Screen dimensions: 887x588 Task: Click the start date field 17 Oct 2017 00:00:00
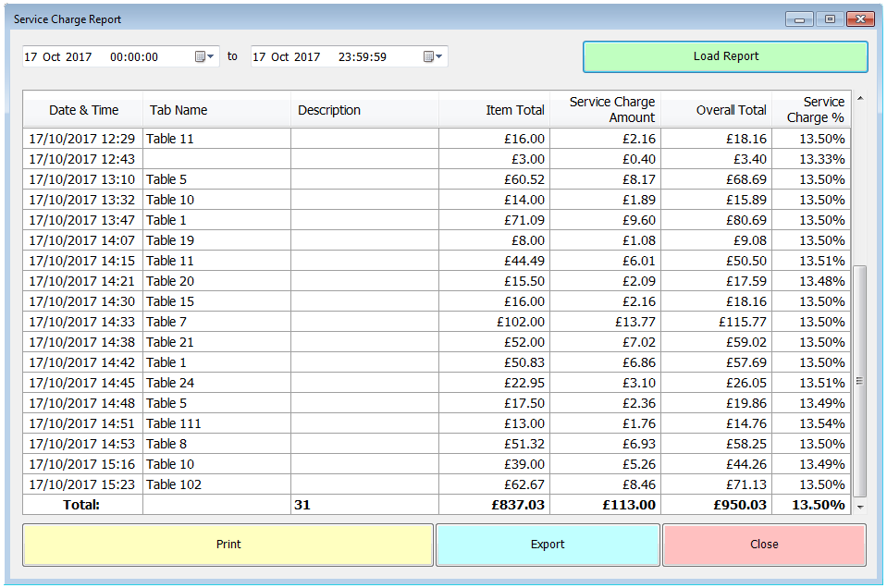pyautogui.click(x=120, y=56)
